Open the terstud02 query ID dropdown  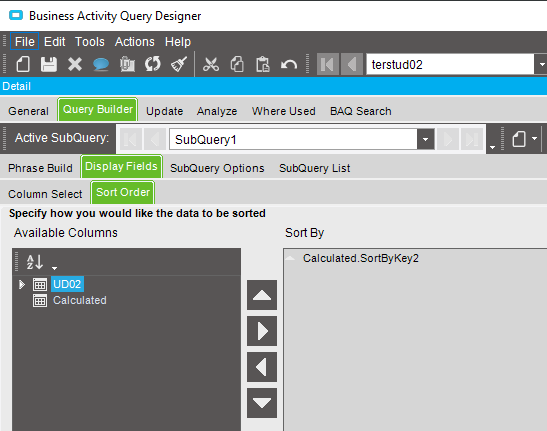pyautogui.click(x=541, y=64)
